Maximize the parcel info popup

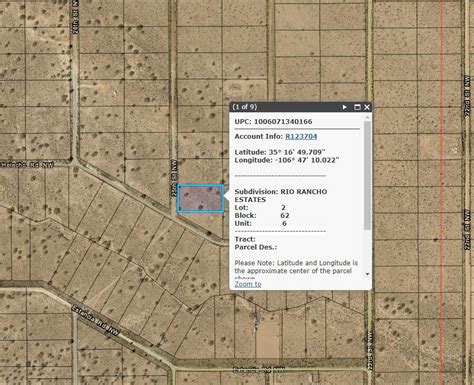point(357,107)
